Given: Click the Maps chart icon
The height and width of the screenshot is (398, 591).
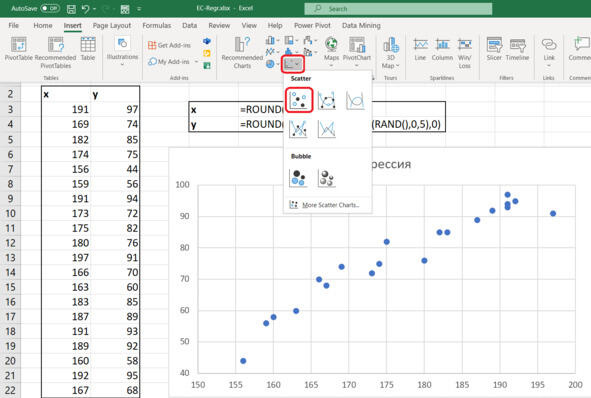Looking at the screenshot, I should (331, 49).
